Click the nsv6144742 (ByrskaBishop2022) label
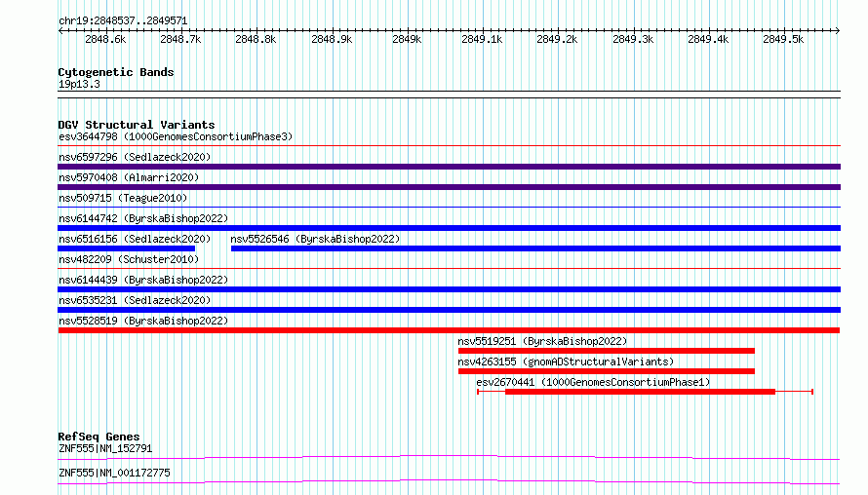868x495 pixels. [143, 218]
